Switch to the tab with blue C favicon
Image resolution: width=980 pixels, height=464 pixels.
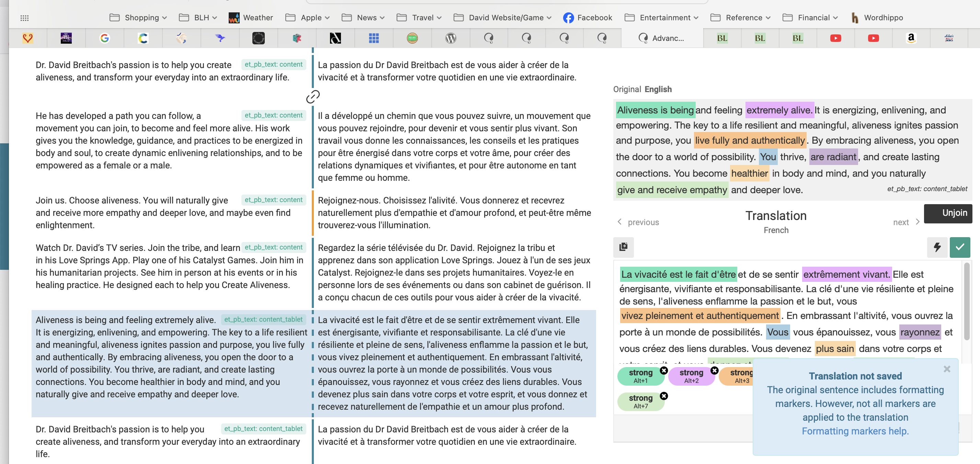[x=143, y=38]
